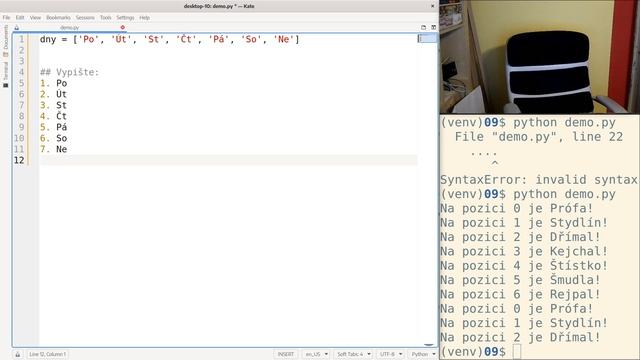Open the UTF-8 encoding dropdown
Image resolution: width=640 pixels, height=360 pixels.
391,354
